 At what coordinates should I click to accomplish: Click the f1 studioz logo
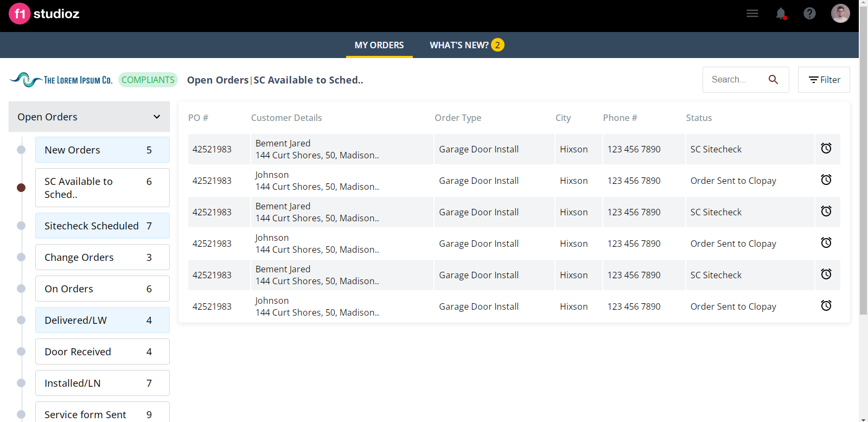tap(44, 14)
